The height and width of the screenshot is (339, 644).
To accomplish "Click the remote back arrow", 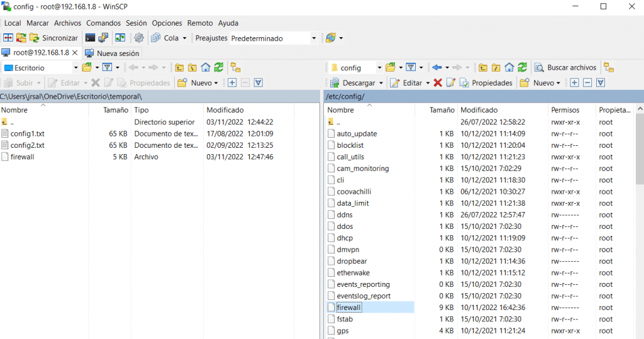I will [x=436, y=67].
